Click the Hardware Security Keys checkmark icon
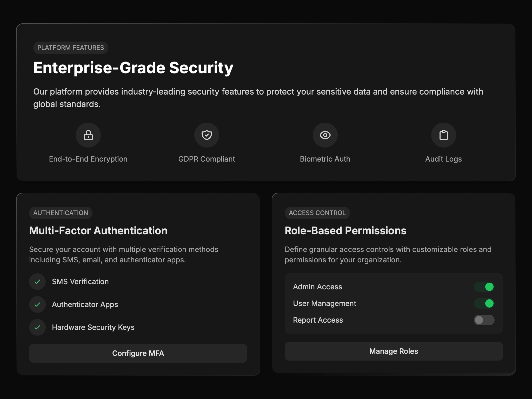The width and height of the screenshot is (532, 399). click(x=37, y=327)
